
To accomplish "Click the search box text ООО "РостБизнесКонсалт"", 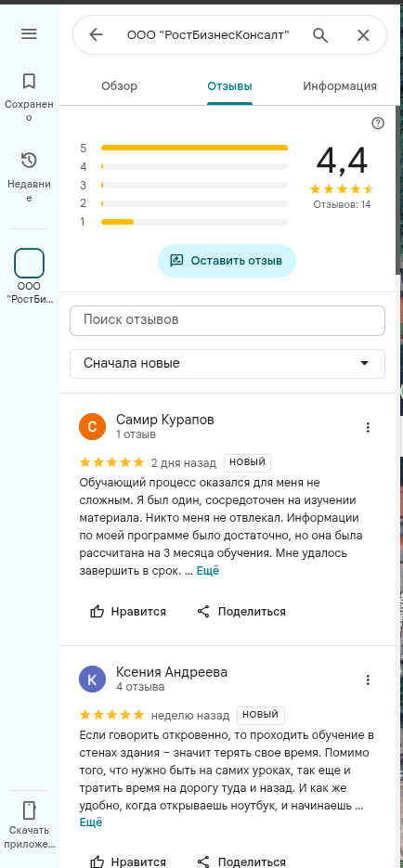I will click(208, 35).
